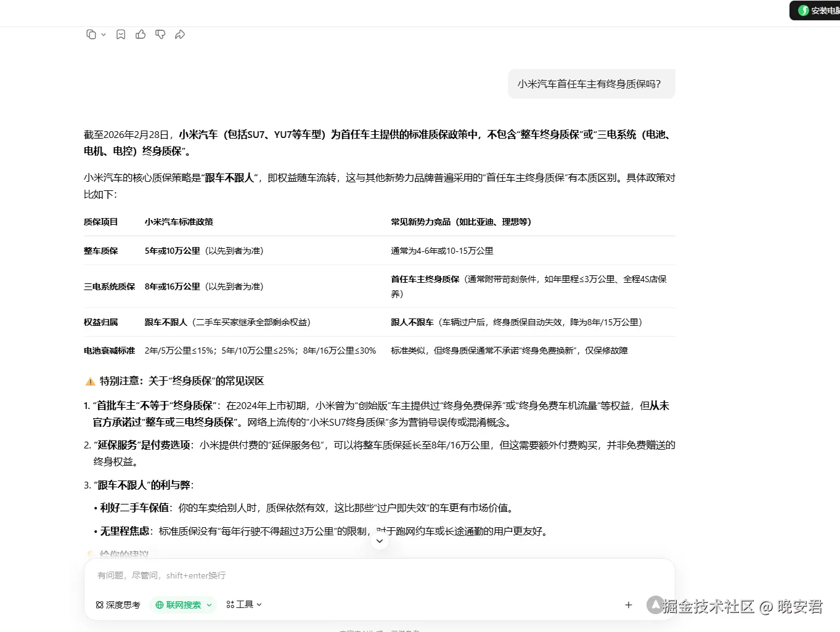Select the user question bubble about 小米汽车
The width and height of the screenshot is (840, 632).
pyautogui.click(x=591, y=83)
